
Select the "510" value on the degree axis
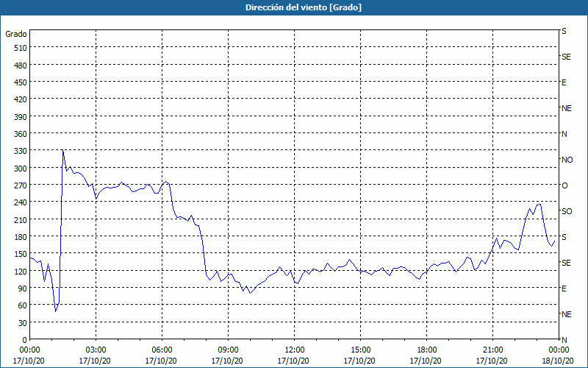[21, 48]
